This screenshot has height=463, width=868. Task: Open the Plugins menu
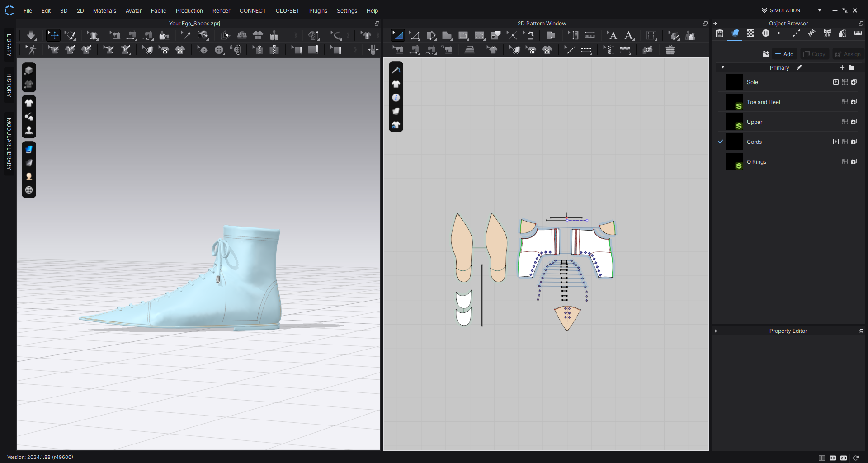(318, 10)
